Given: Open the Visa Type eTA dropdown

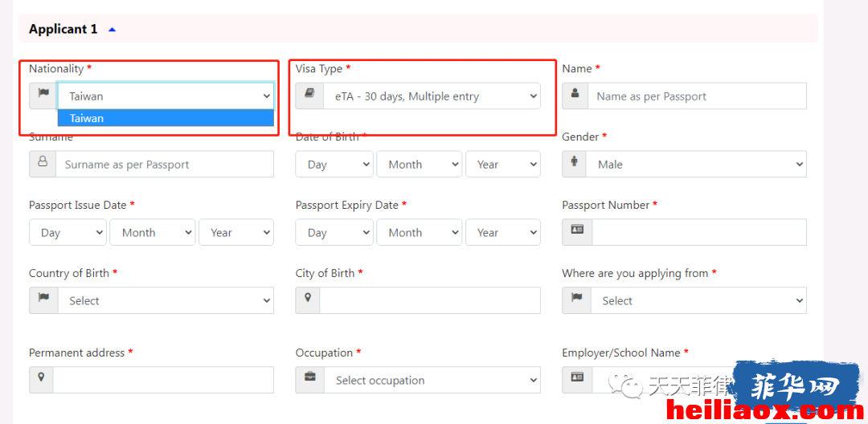Looking at the screenshot, I should coord(432,96).
